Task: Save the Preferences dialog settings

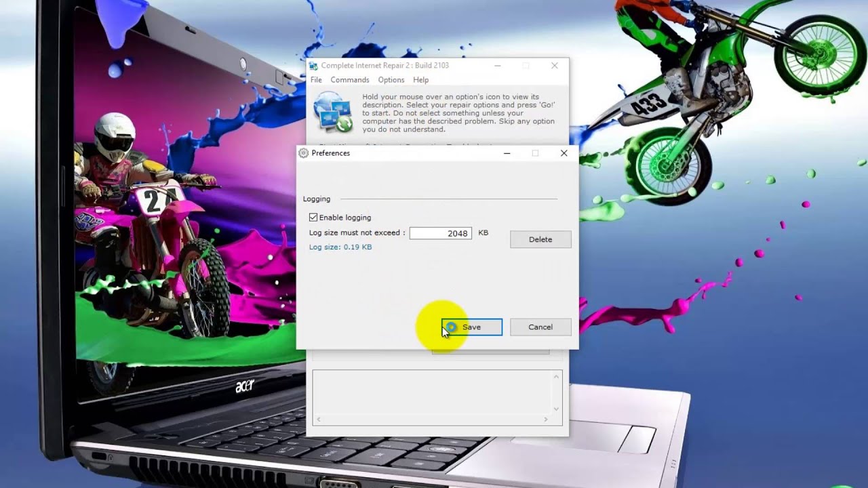Action: [472, 327]
